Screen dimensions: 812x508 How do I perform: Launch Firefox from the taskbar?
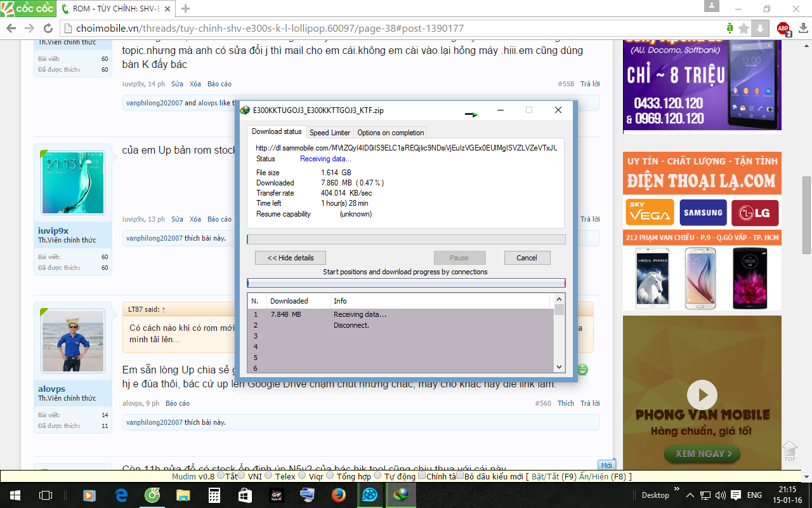[x=339, y=495]
